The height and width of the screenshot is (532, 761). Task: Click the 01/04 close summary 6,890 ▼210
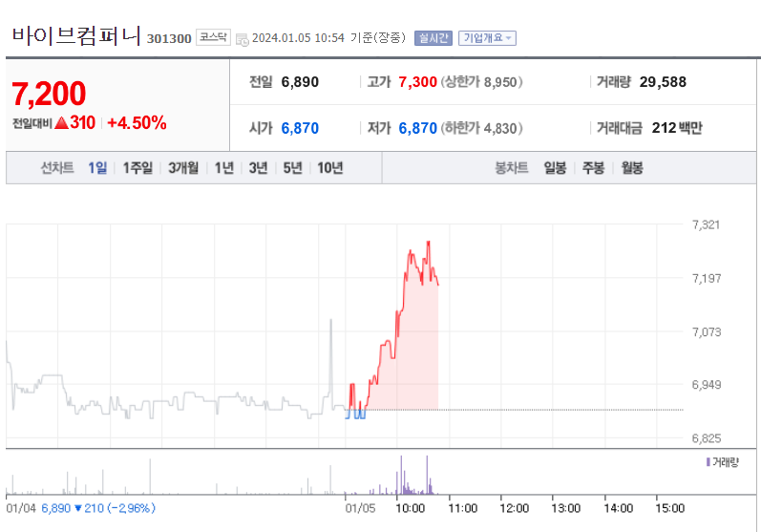pyautogui.click(x=98, y=508)
